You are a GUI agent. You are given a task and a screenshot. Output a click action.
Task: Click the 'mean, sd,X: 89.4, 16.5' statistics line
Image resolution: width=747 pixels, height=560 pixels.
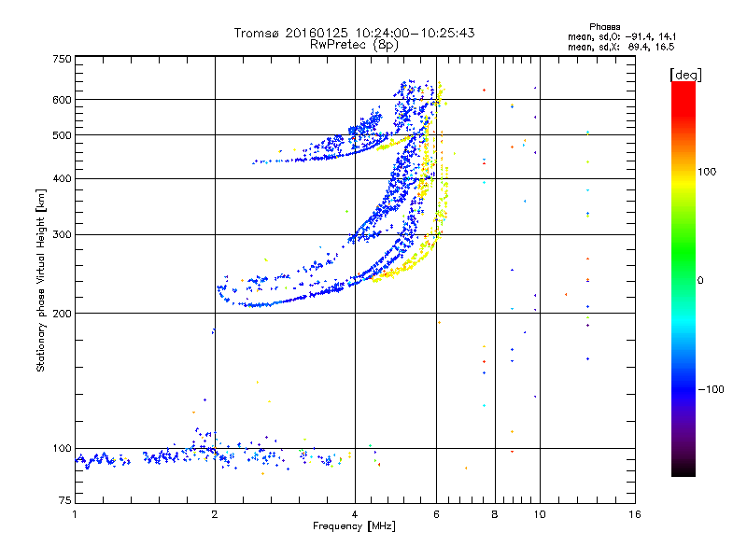point(621,47)
